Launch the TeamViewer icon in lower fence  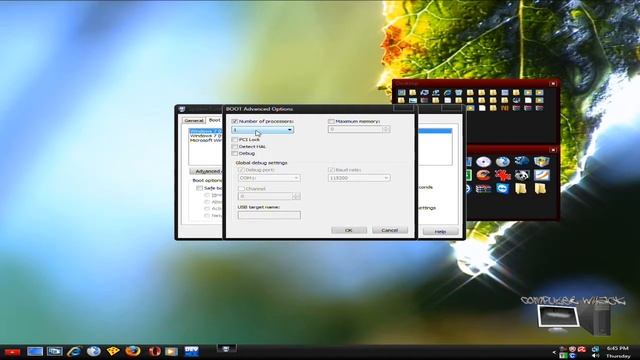pyautogui.click(x=502, y=188)
